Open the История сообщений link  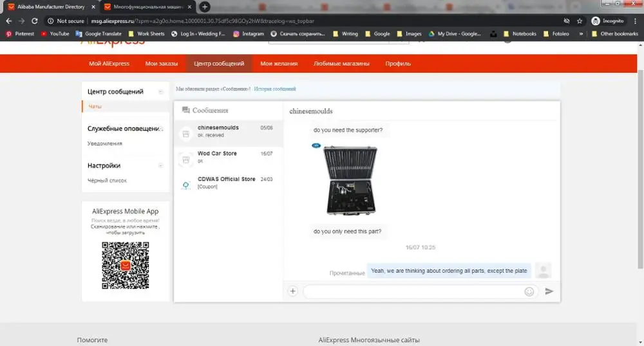pyautogui.click(x=275, y=89)
